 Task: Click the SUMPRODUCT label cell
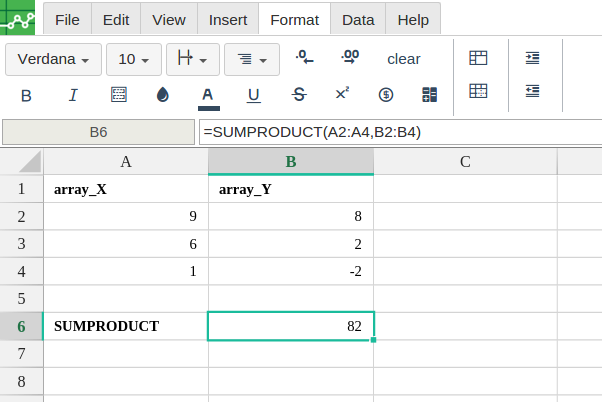126,326
